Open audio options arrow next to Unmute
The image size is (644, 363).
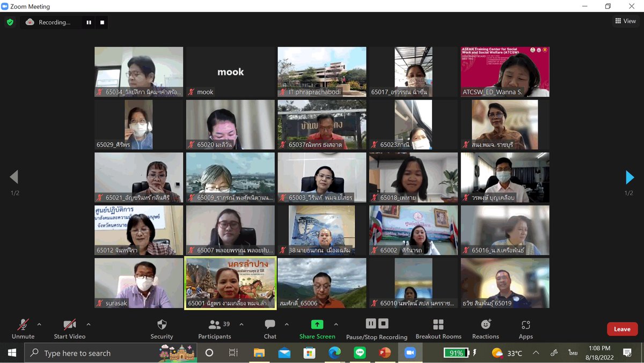pos(39,324)
